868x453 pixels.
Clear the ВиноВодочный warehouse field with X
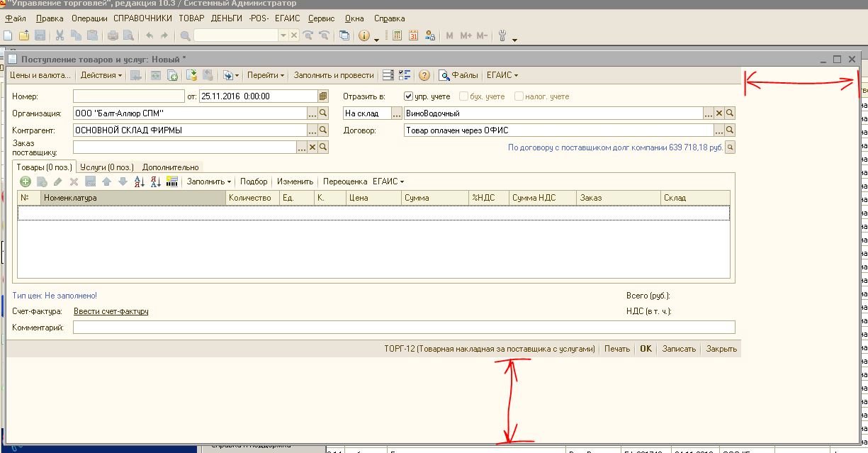[718, 113]
